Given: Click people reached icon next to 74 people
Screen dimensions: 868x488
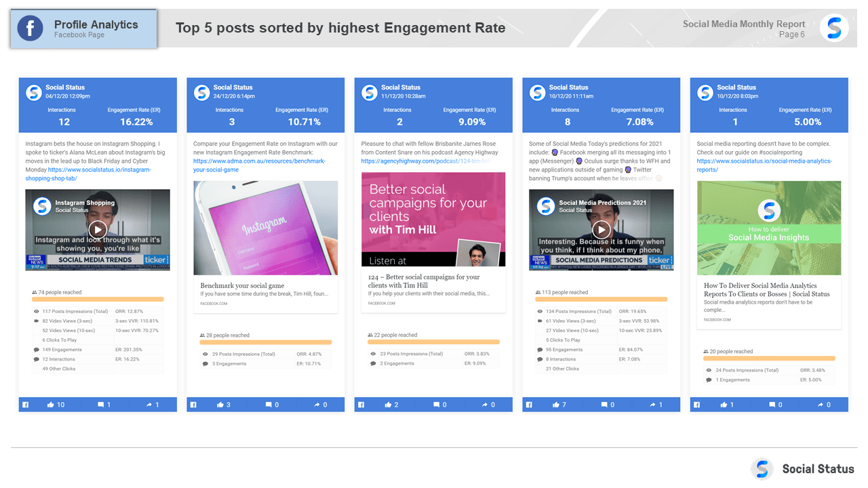Looking at the screenshot, I should click(35, 292).
